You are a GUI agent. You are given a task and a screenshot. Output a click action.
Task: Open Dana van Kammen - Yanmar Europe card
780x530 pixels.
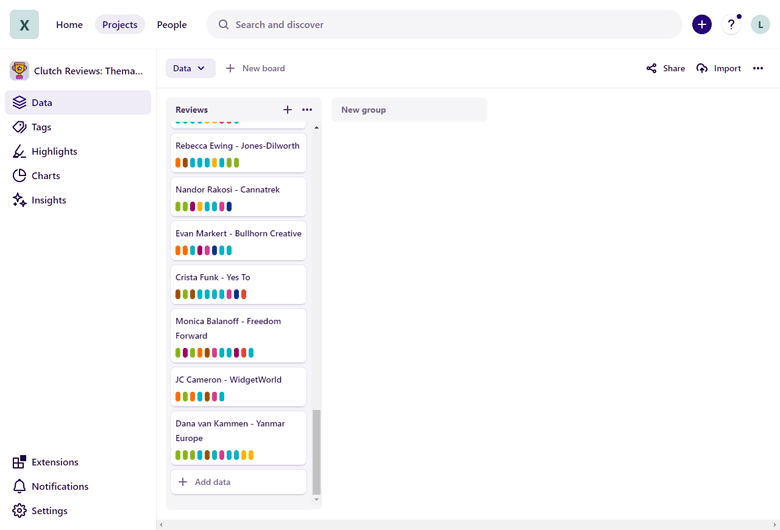pos(238,438)
